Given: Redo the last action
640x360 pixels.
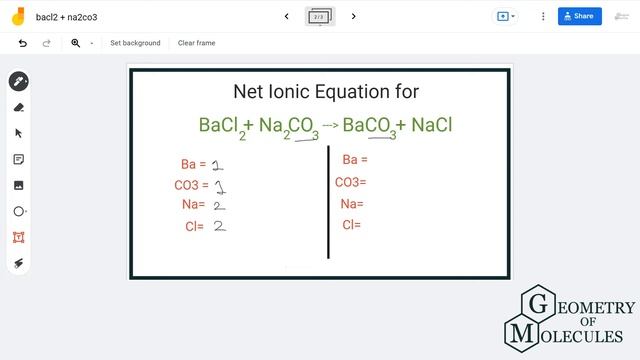Looking at the screenshot, I should (x=47, y=43).
